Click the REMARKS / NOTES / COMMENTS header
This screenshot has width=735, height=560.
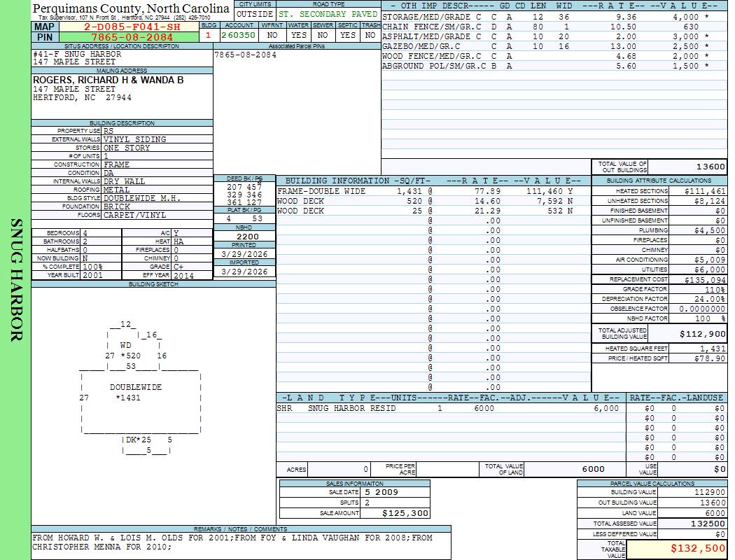click(240, 528)
